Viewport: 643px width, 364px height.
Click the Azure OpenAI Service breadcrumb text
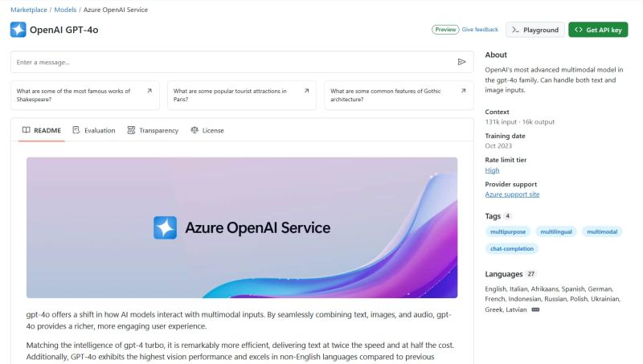(x=116, y=10)
